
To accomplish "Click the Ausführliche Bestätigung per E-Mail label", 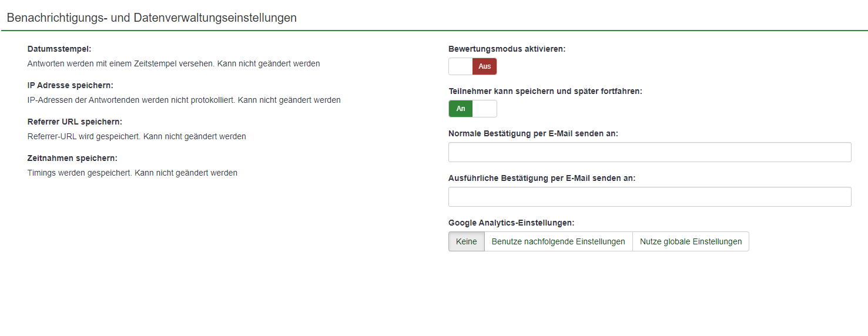I will [x=542, y=178].
